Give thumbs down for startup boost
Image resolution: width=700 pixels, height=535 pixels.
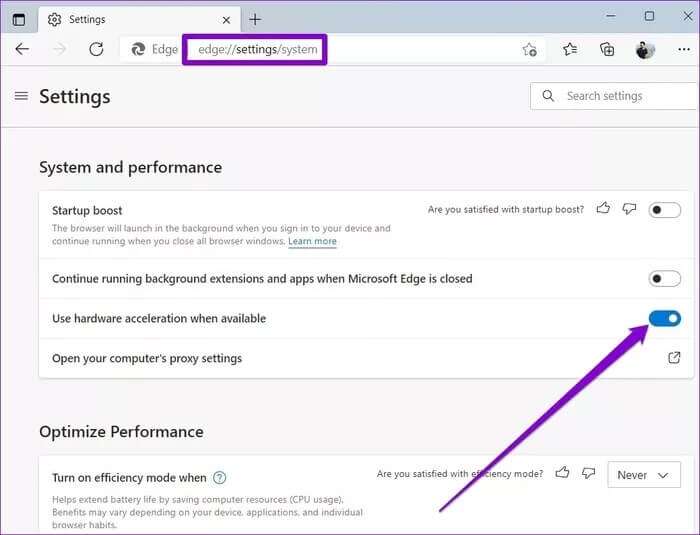point(629,209)
